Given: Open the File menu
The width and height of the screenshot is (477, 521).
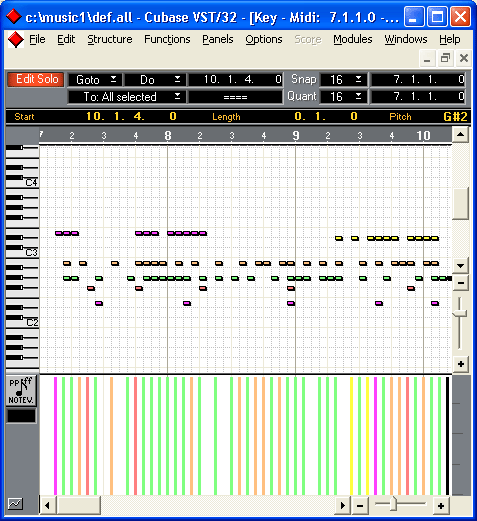Looking at the screenshot, I should point(37,39).
